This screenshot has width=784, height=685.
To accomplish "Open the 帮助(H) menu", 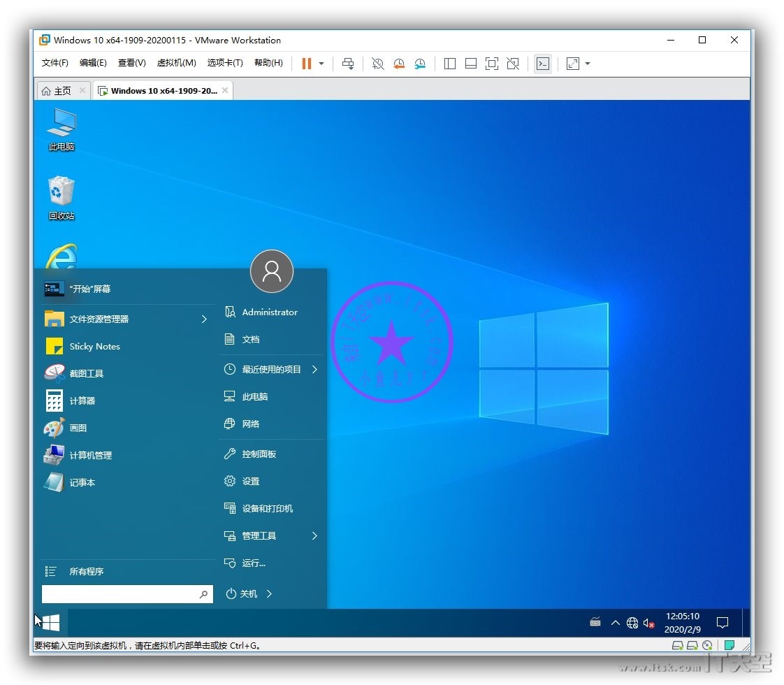I will (x=268, y=62).
